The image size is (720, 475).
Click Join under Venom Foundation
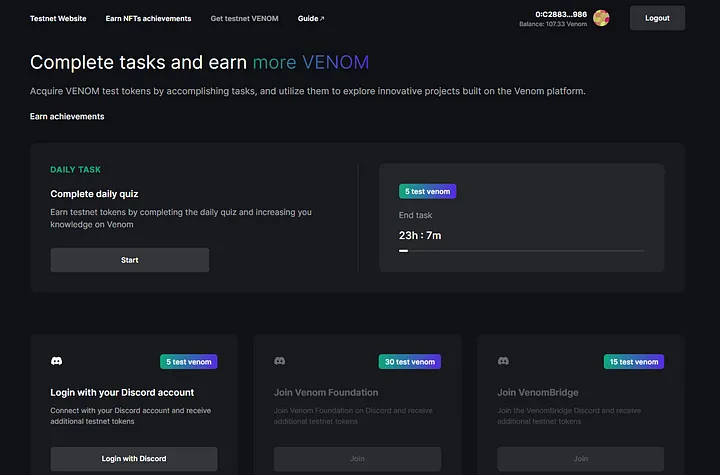click(357, 459)
